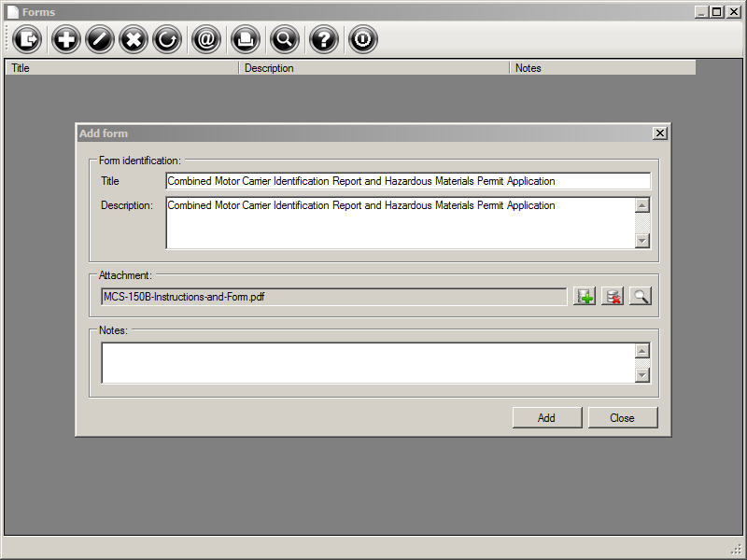Remove attachment using red X icon

click(613, 297)
